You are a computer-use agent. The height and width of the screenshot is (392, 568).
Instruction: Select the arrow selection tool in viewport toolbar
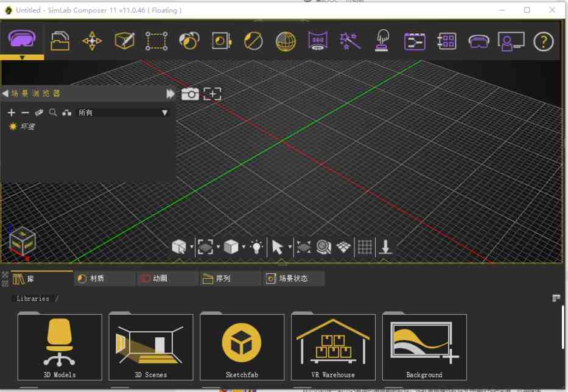(279, 246)
